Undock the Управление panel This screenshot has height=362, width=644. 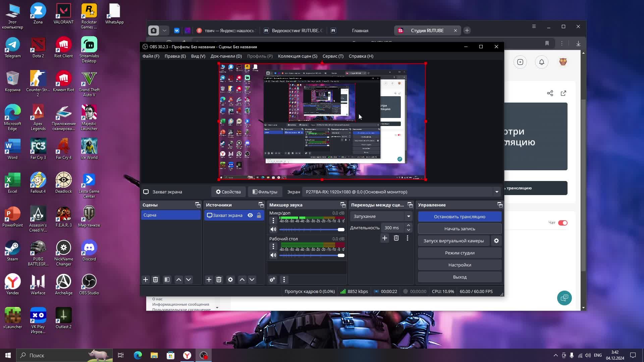tap(500, 205)
